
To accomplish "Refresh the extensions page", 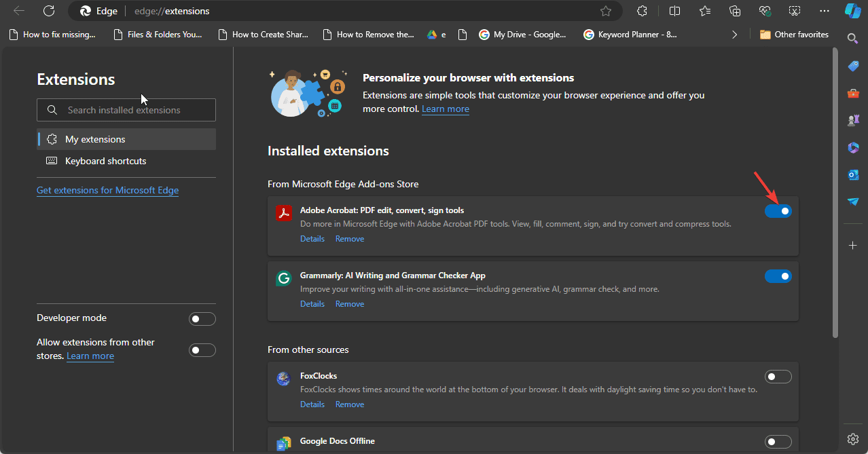I will 49,11.
